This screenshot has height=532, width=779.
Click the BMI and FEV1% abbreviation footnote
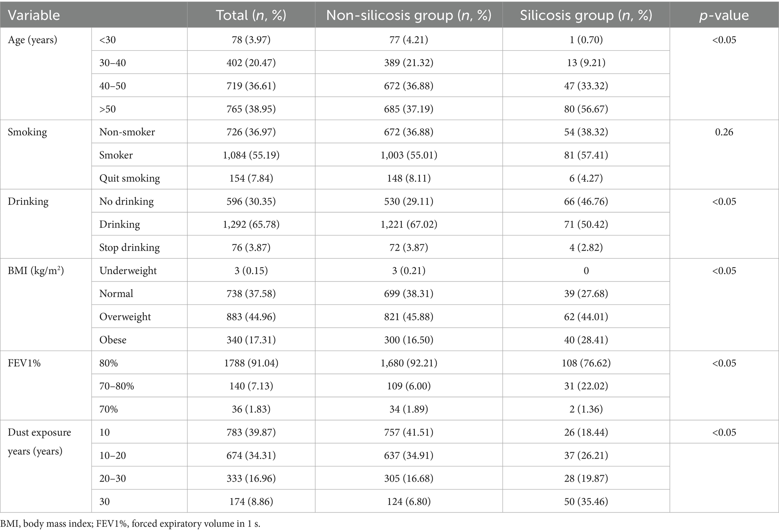[x=130, y=524]
